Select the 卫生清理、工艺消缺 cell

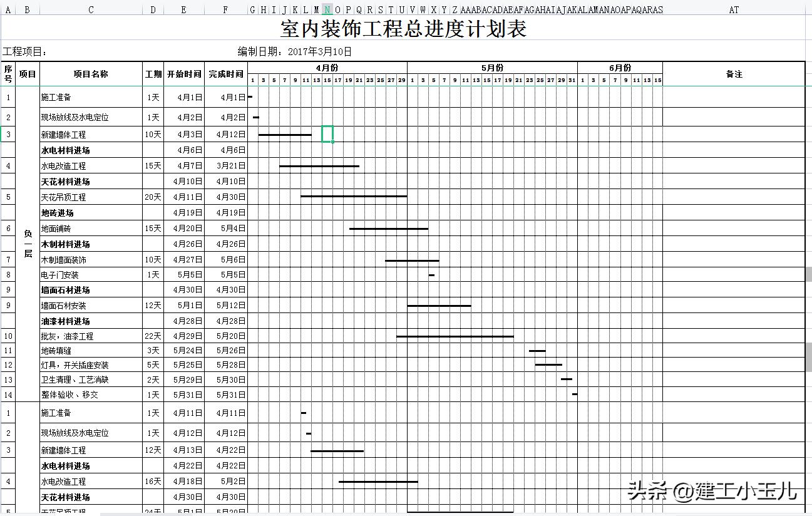click(91, 379)
